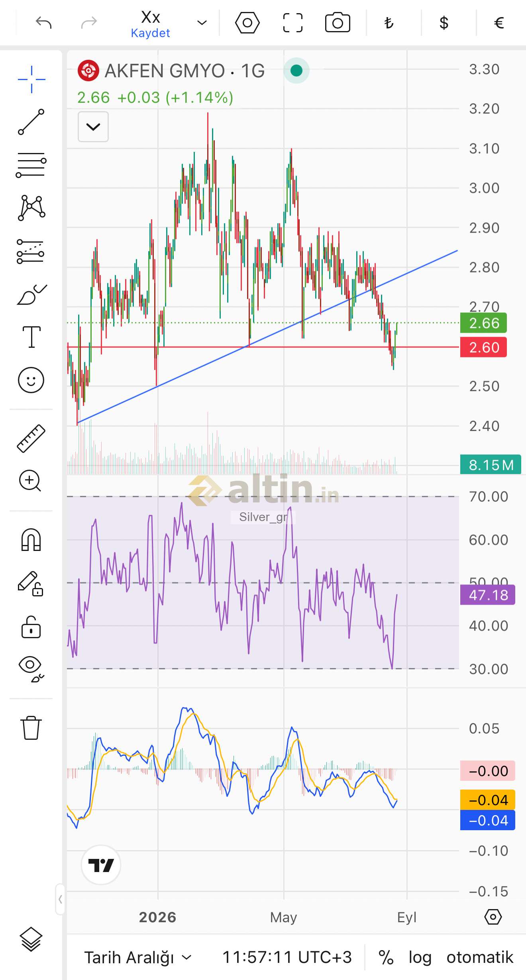Open the 11:57:11 UTC+3 timezone menu
The height and width of the screenshot is (980, 526).
[287, 957]
